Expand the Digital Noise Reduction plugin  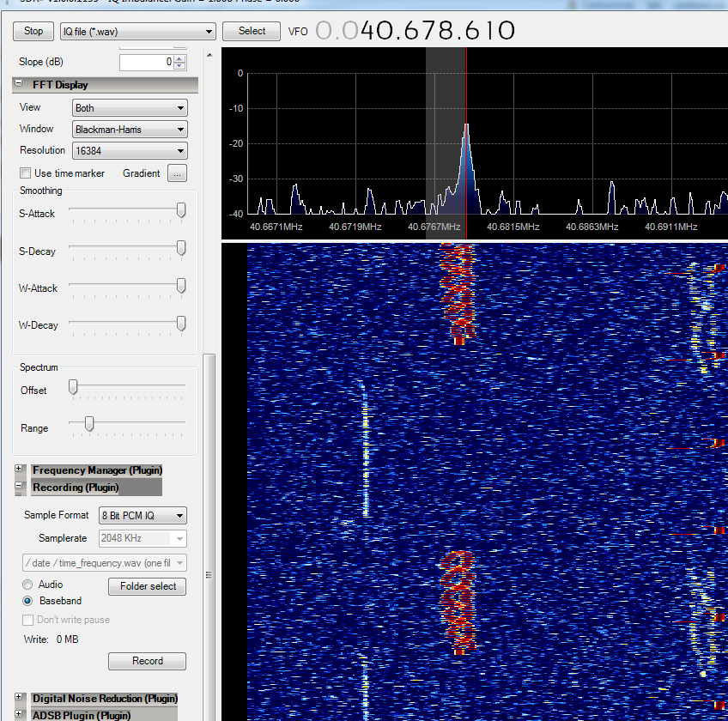tap(19, 697)
